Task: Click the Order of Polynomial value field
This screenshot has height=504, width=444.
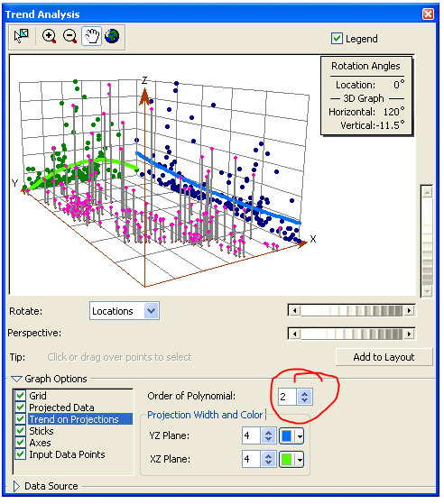Action: coord(287,397)
